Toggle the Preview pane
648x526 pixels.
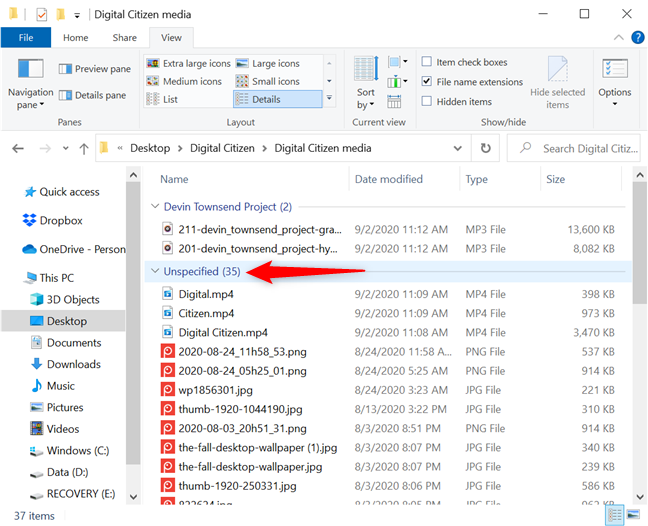(x=95, y=69)
